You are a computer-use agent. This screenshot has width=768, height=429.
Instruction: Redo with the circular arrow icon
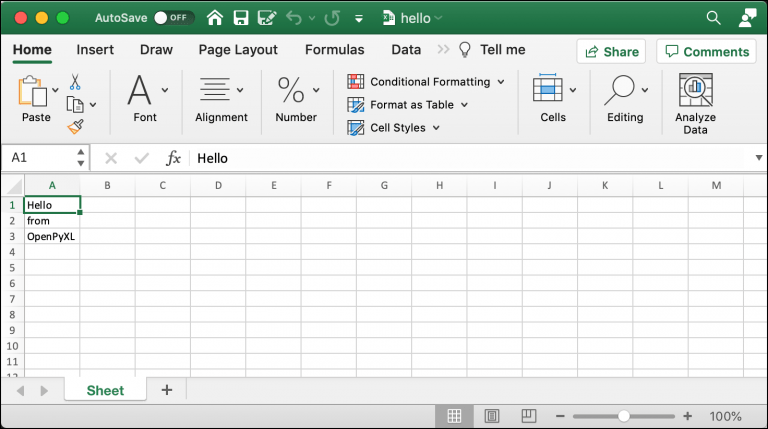[332, 18]
